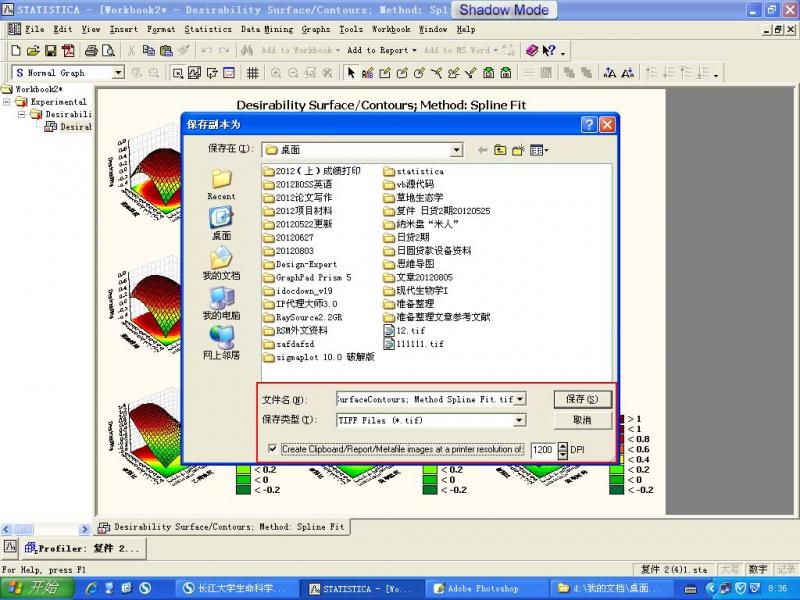Click the Open file icon
Image resolution: width=800 pixels, height=600 pixels.
click(33, 51)
